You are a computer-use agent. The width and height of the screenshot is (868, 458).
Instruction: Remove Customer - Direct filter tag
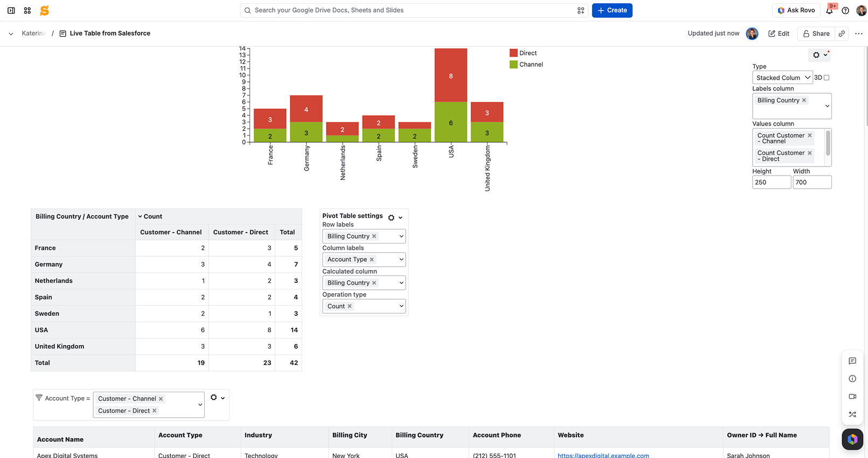click(154, 411)
